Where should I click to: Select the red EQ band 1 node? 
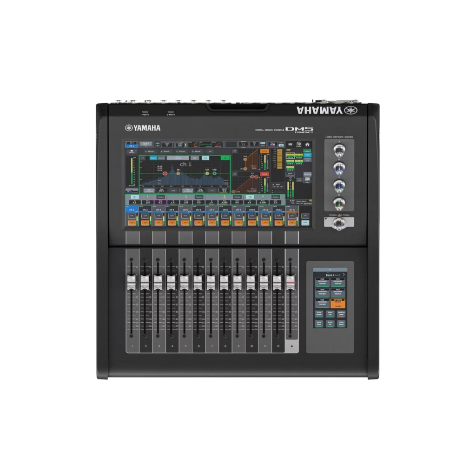click(165, 173)
